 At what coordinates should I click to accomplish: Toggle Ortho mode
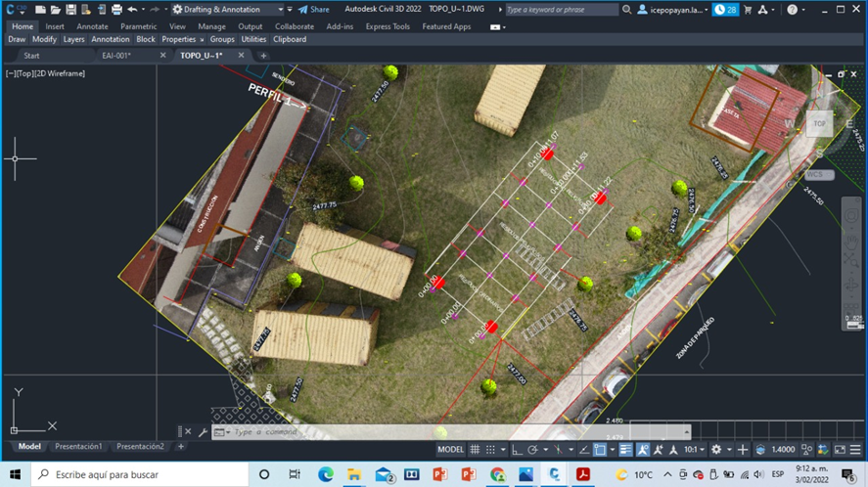517,450
